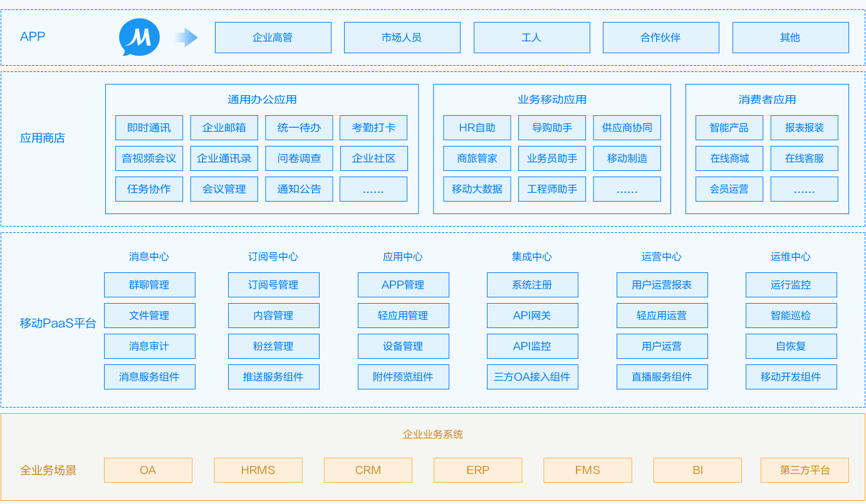Click the 通用办公应用 heading
This screenshot has height=504, width=866.
point(262,100)
